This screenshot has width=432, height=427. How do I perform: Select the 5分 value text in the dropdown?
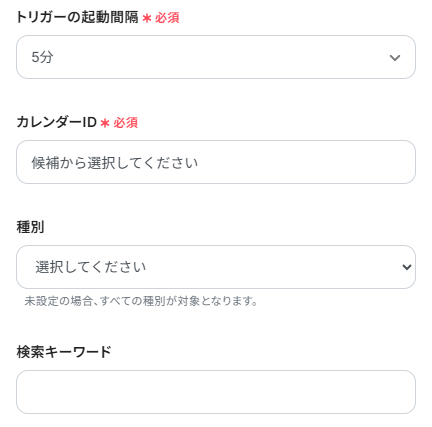click(x=42, y=57)
